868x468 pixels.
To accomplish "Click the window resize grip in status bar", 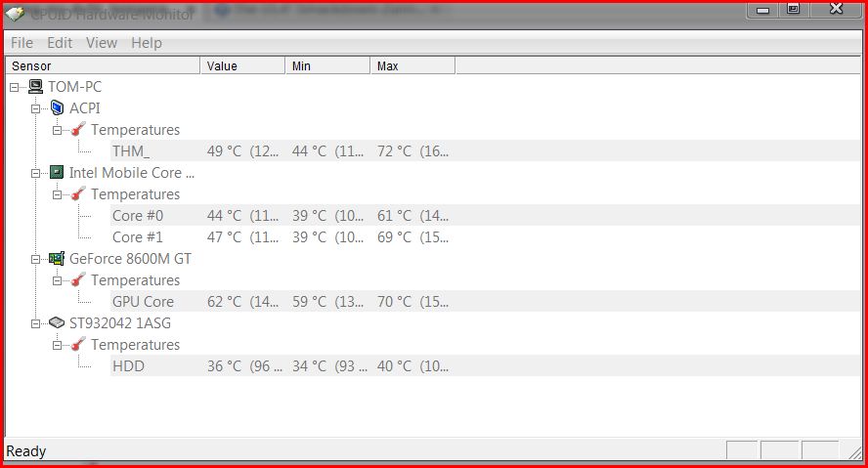I will coord(854,452).
